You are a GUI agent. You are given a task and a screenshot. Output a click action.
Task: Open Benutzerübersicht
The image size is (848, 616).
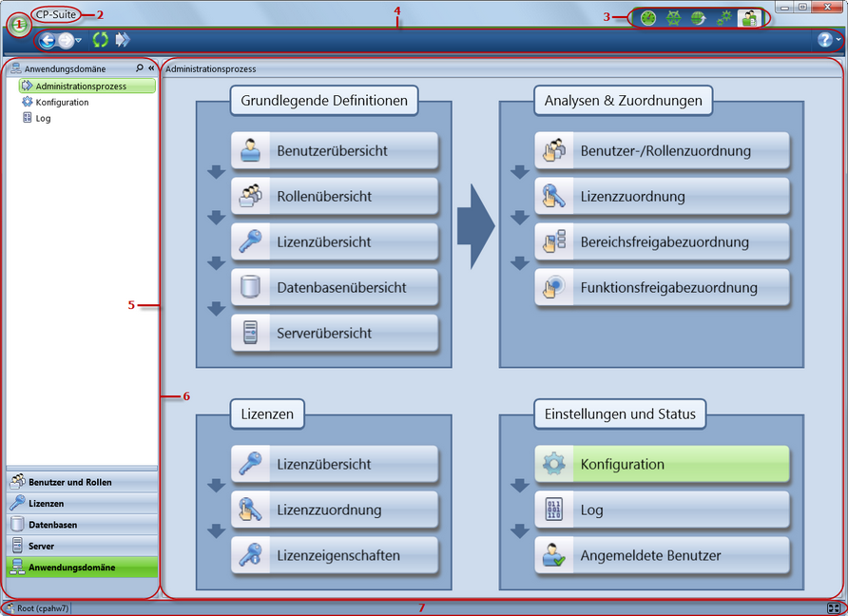(x=335, y=150)
